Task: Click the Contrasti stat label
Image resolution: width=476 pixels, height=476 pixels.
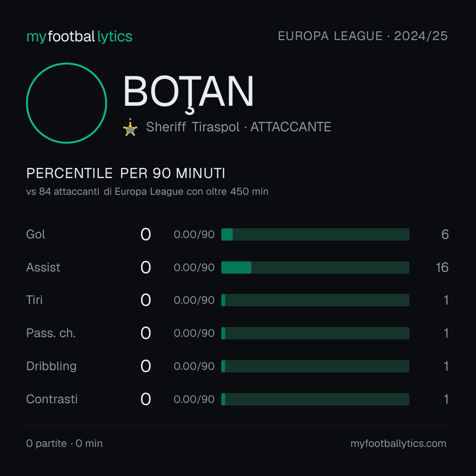Action: [x=52, y=399]
